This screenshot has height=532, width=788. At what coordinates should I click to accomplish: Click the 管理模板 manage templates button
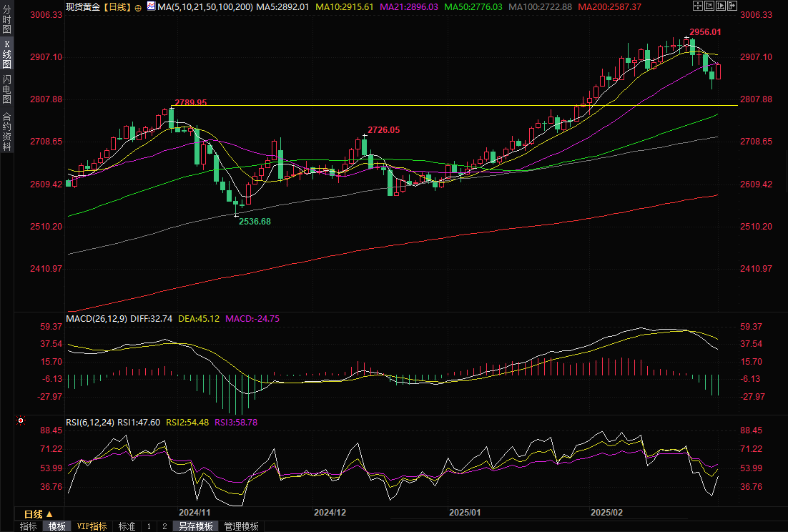241,526
